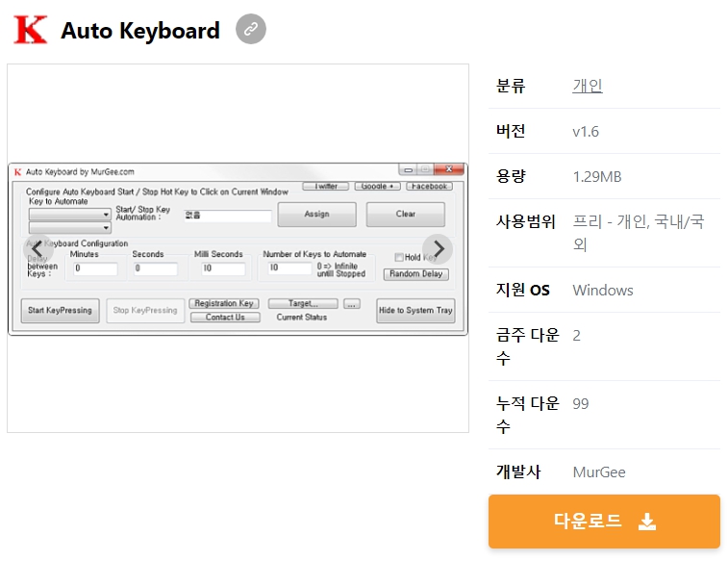Click the Seconds delay input field
This screenshot has width=728, height=561.
[x=156, y=268]
